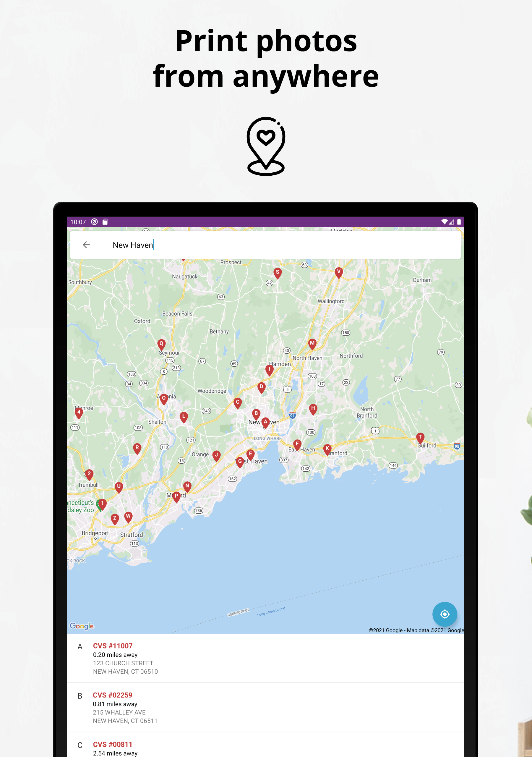Tap the back arrow in search bar
The width and height of the screenshot is (532, 757).
[x=86, y=245]
